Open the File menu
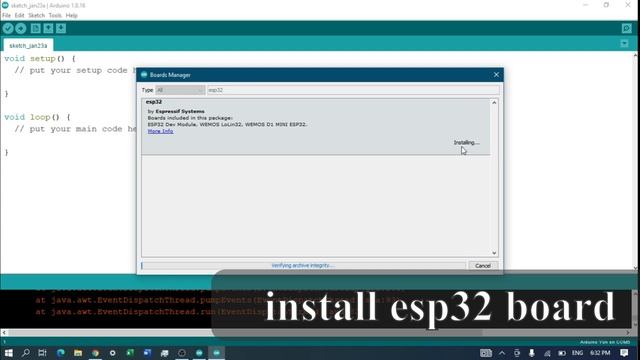This screenshot has width=640, height=360. pyautogui.click(x=7, y=16)
